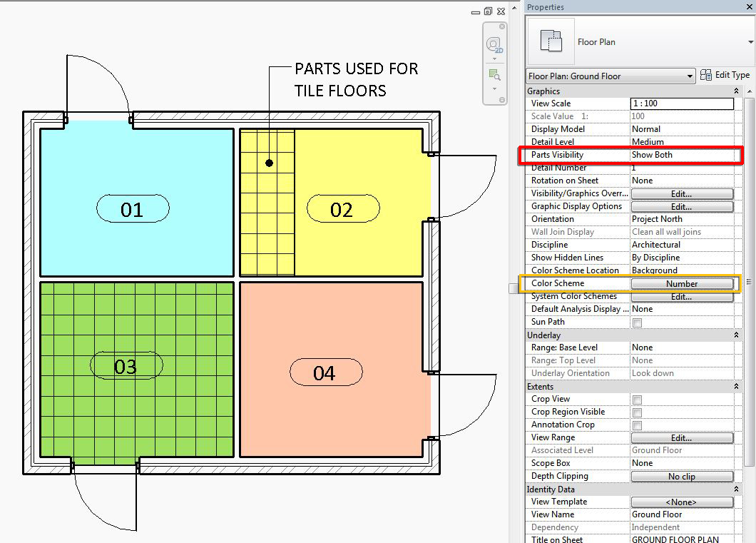Image resolution: width=756 pixels, height=543 pixels.
Task: Collapse the Graphics section
Action: (735, 91)
